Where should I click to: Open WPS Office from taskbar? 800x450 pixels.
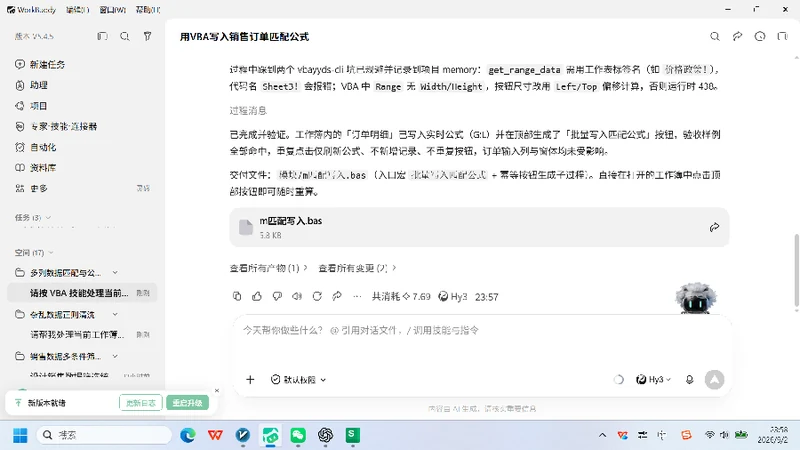215,435
